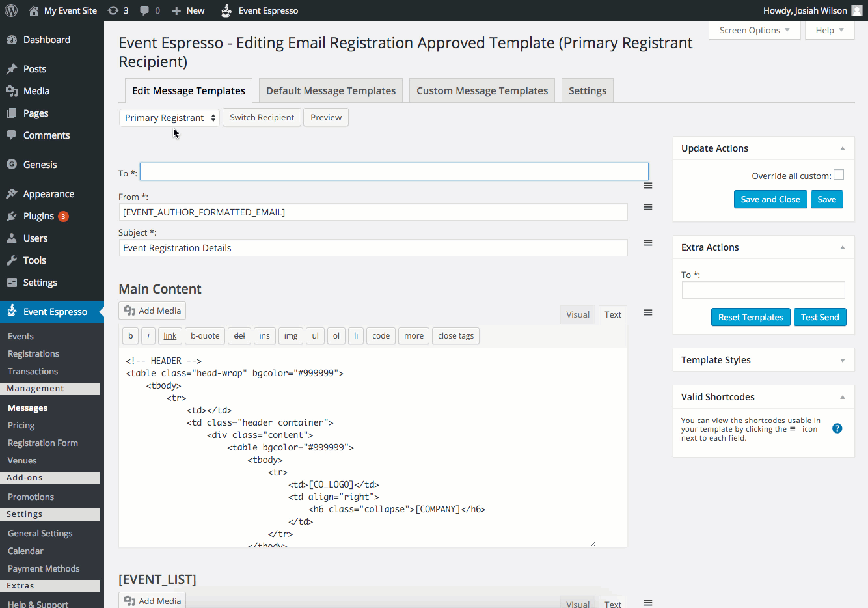The height and width of the screenshot is (608, 868).
Task: Switch to Default Message Templates tab
Action: point(331,90)
